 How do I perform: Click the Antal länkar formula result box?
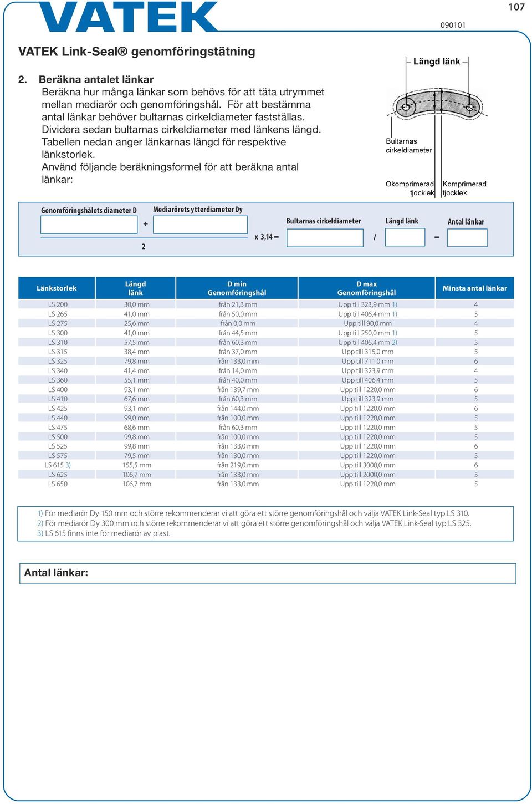click(467, 237)
